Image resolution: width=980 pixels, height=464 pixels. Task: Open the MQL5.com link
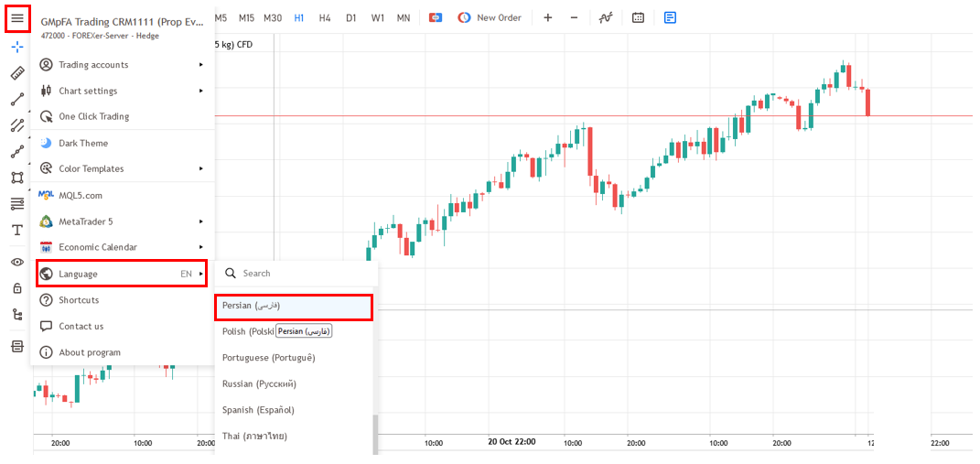pos(81,195)
